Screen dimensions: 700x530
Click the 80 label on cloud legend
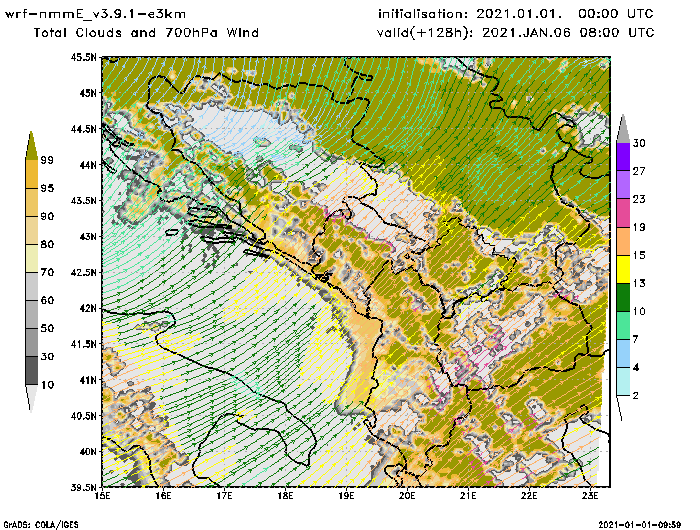[47, 244]
